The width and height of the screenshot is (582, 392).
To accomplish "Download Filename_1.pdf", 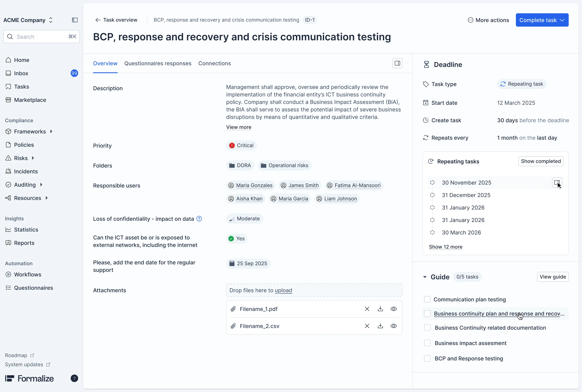I will 380,309.
